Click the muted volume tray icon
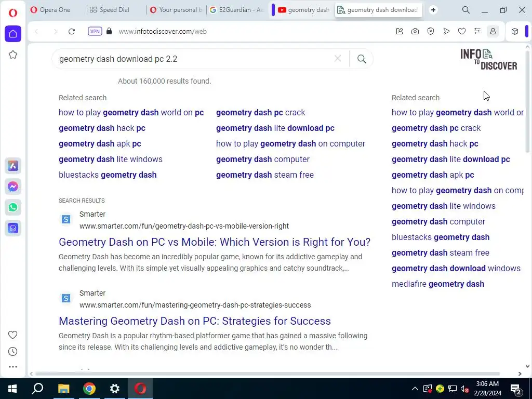 [465, 389]
